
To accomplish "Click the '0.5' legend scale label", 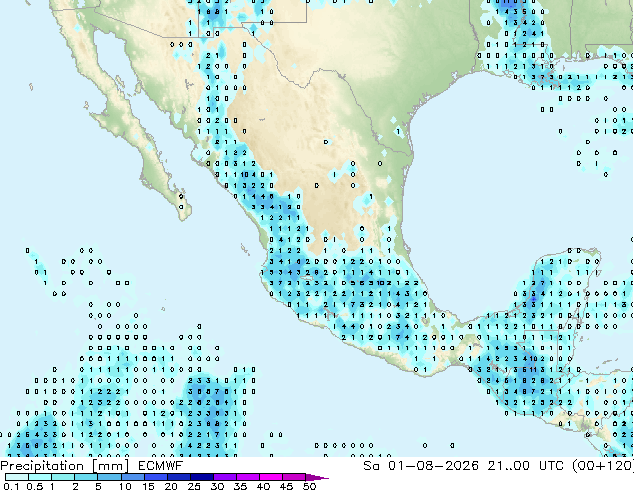I will point(35,486).
